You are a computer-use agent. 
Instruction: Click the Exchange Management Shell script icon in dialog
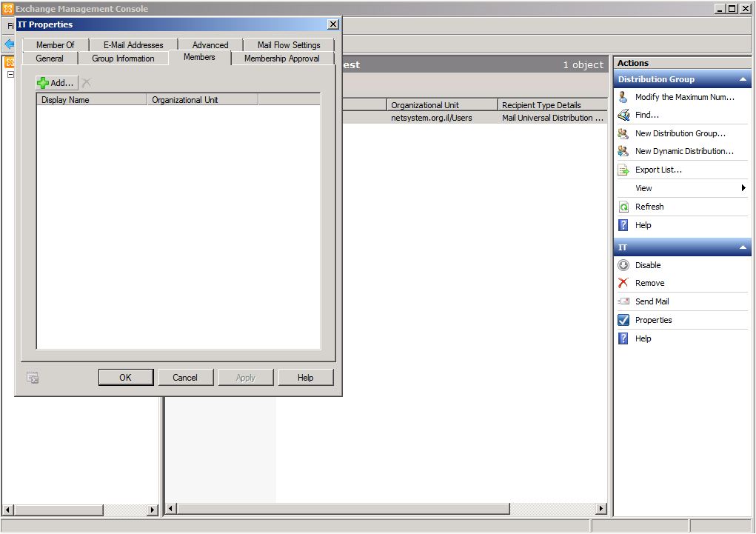click(33, 378)
